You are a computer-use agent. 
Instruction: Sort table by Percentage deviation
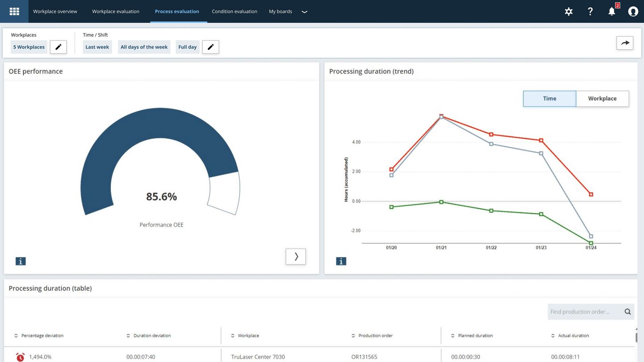(x=42, y=336)
